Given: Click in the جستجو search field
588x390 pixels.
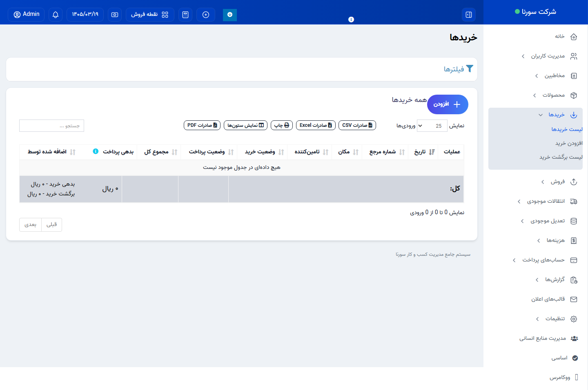Looking at the screenshot, I should [51, 126].
